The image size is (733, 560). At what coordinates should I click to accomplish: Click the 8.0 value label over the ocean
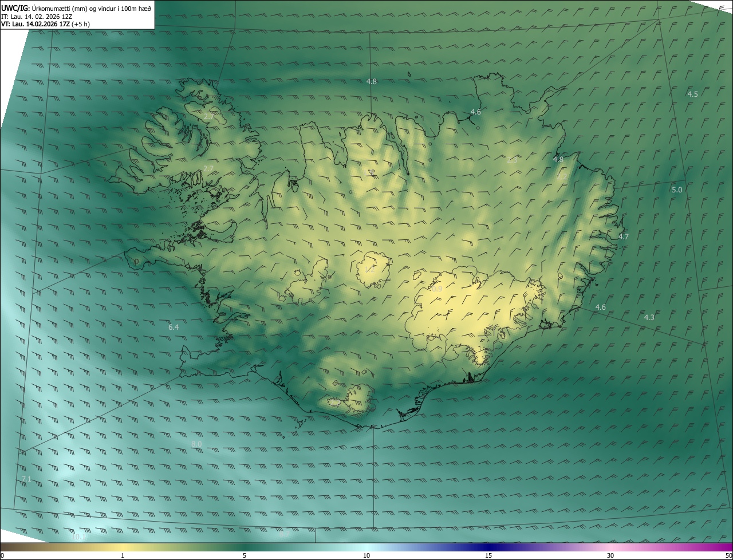(x=196, y=444)
